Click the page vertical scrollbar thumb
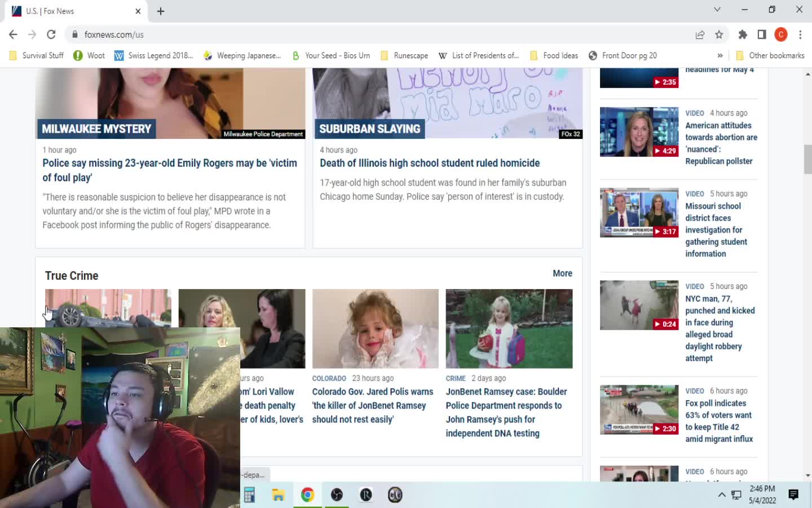 (807, 160)
